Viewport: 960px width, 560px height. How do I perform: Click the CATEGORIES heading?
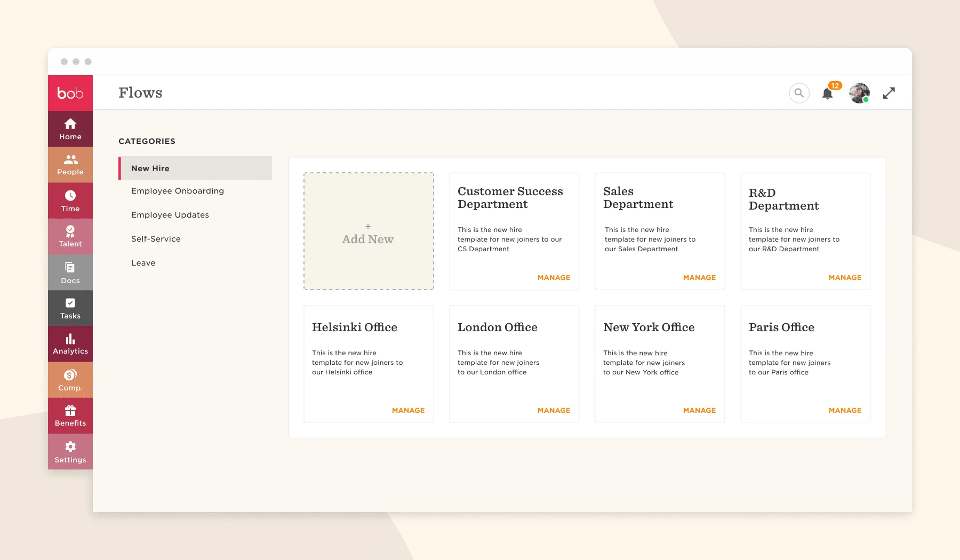pos(147,141)
